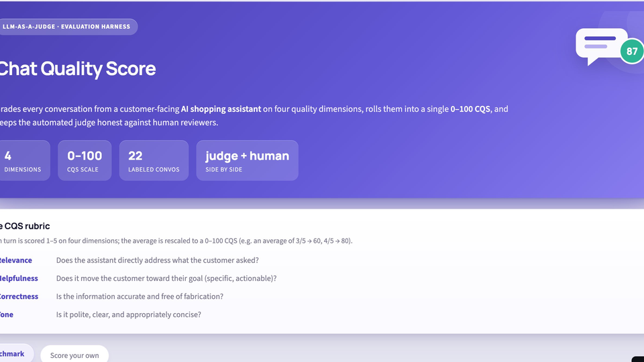The image size is (644, 362).
Task: Click the Relevance rubric label
Action: click(15, 260)
